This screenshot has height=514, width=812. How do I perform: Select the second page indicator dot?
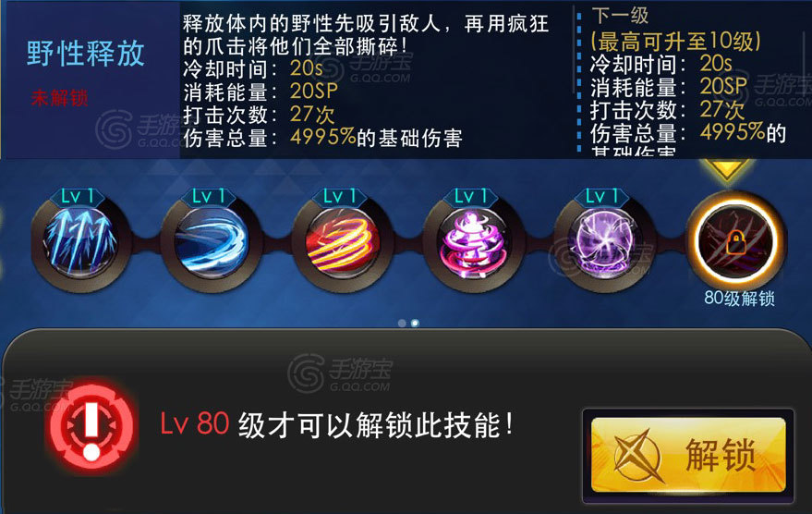coord(415,323)
